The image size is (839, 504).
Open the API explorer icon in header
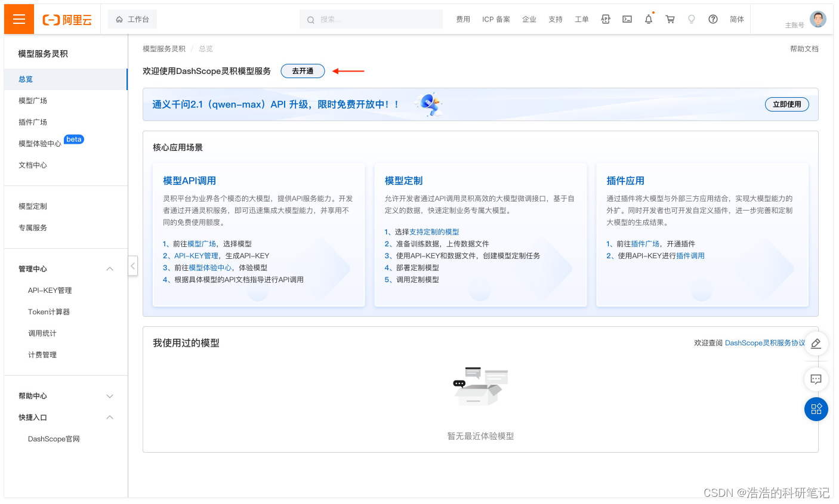pyautogui.click(x=606, y=19)
